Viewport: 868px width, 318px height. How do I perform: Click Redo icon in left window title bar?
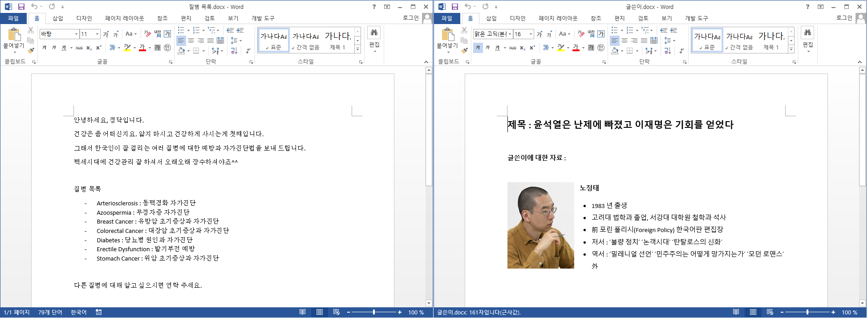(x=52, y=7)
